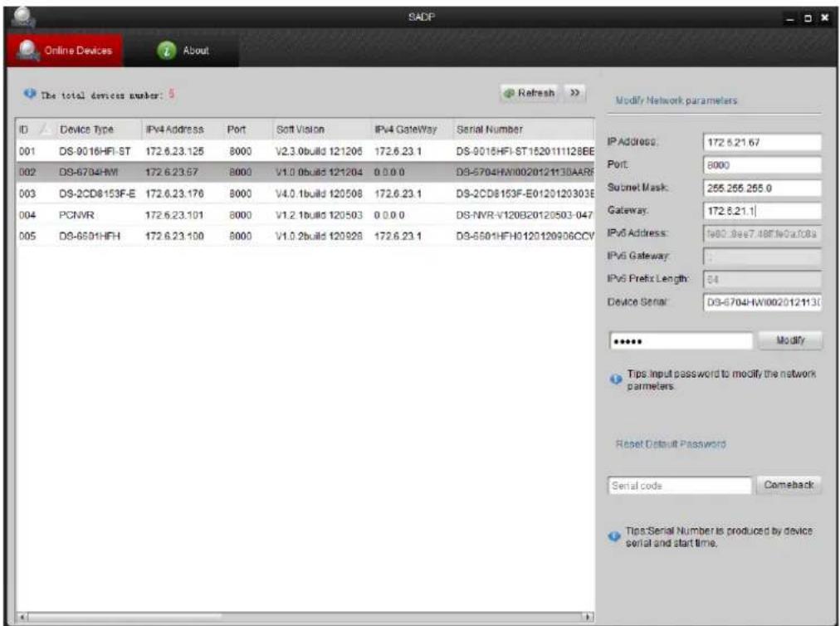Click the double-arrow collapse panel button
840x626 pixels.
(x=575, y=93)
